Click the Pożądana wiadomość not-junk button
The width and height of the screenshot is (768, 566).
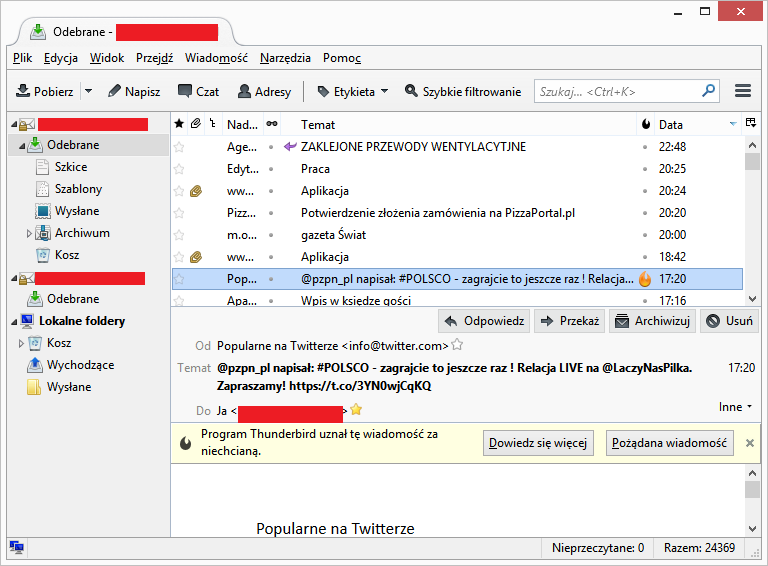click(669, 443)
